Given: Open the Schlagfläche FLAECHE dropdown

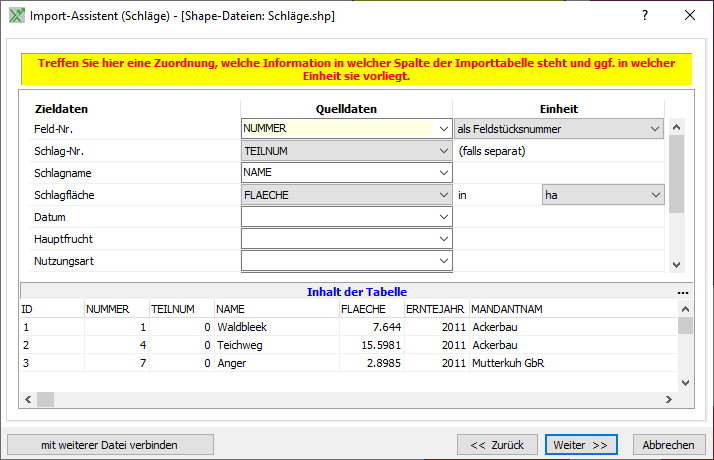Looking at the screenshot, I should click(x=443, y=195).
